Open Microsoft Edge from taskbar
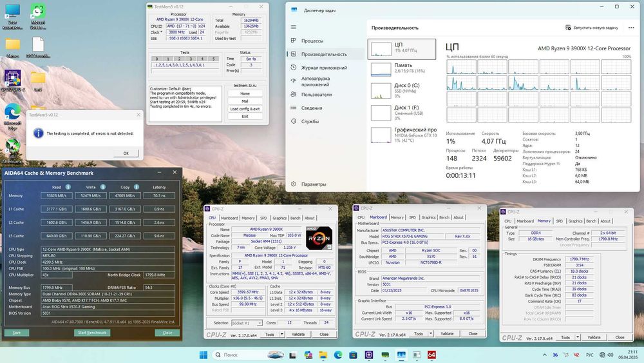This screenshot has width=644, height=363. 338,355
